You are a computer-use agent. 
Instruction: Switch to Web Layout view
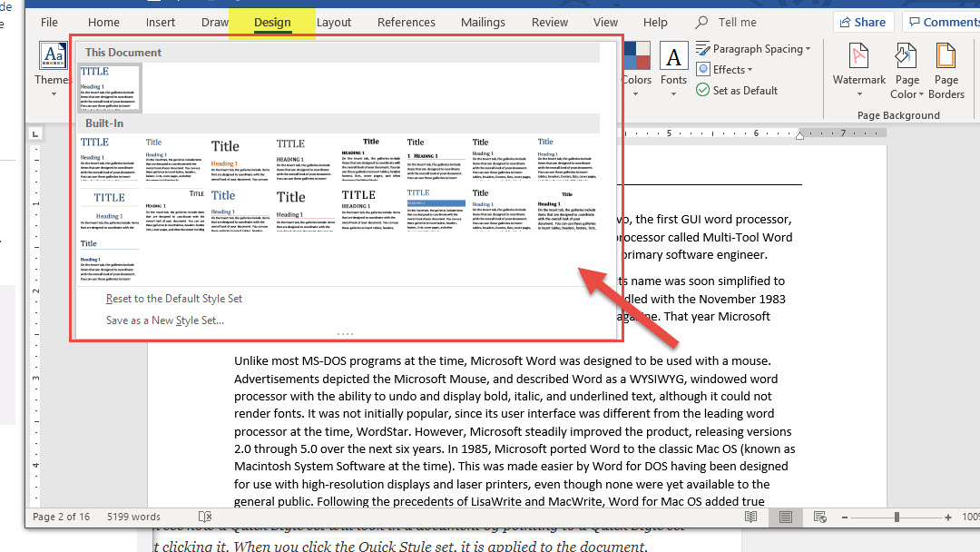(818, 517)
